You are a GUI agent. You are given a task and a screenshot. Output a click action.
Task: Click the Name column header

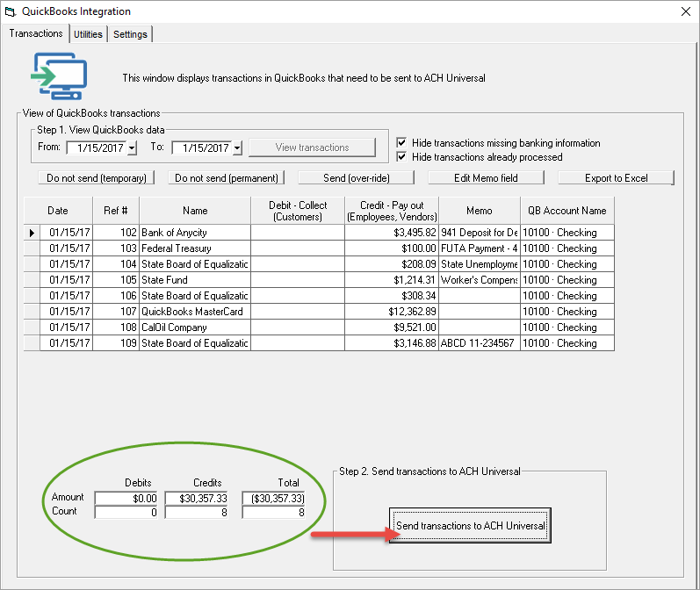[195, 211]
